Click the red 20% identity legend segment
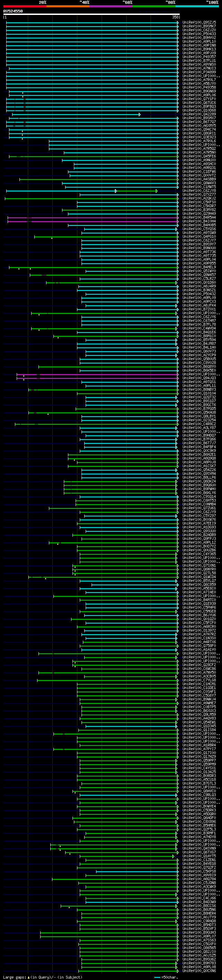Viewport: 222px width, 980px height. point(25,6)
